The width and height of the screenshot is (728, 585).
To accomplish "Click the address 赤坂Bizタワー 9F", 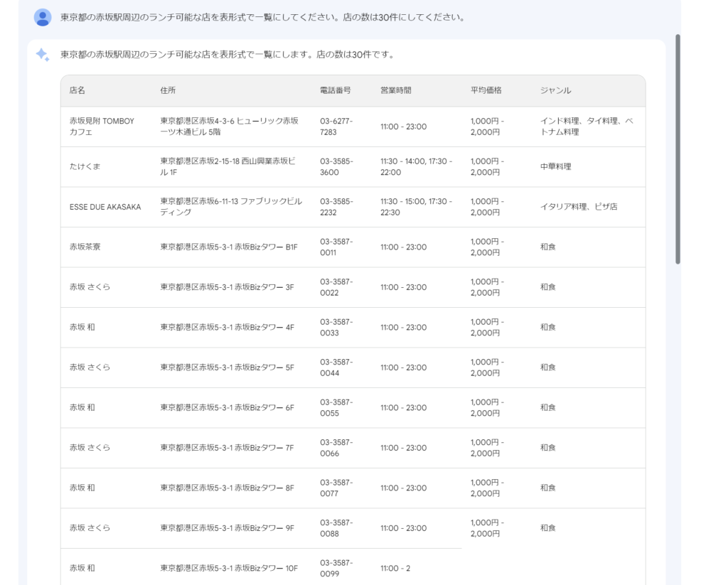I will pyautogui.click(x=227, y=528).
